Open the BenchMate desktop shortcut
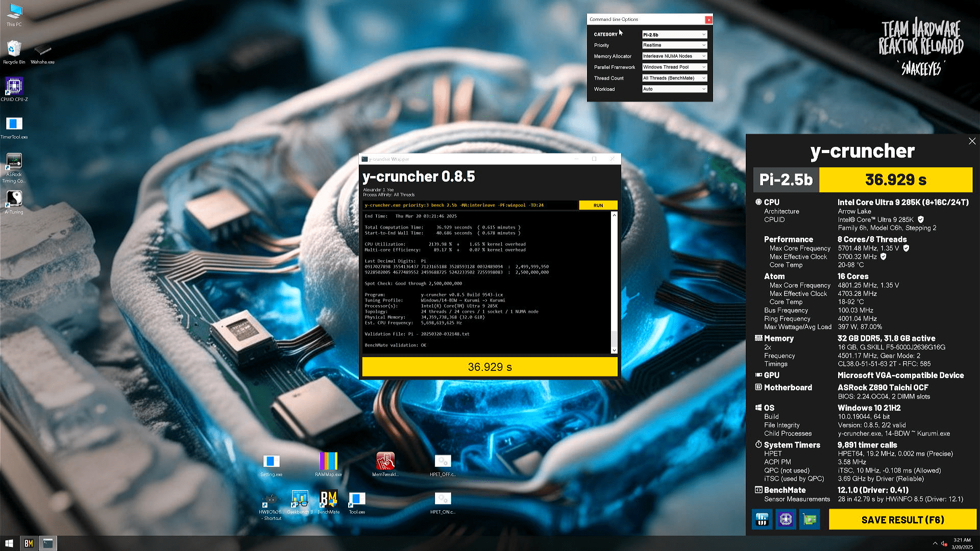This screenshot has width=980, height=551. [x=328, y=499]
